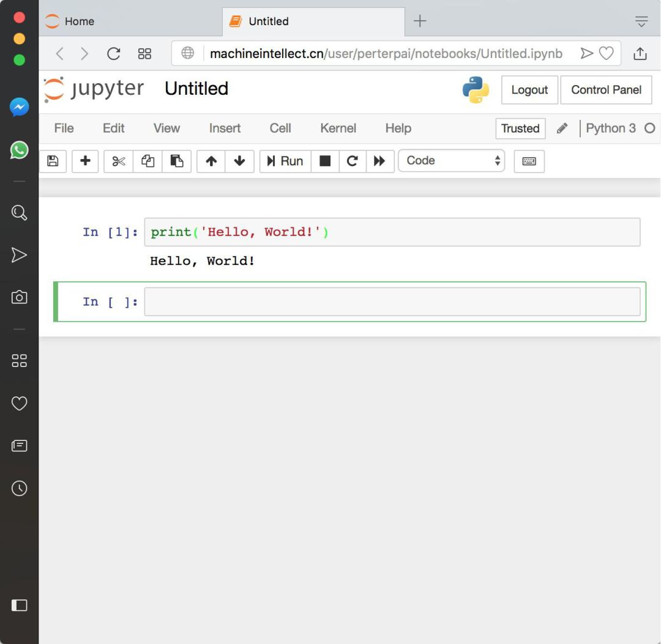Open the Edit menu

coord(113,128)
